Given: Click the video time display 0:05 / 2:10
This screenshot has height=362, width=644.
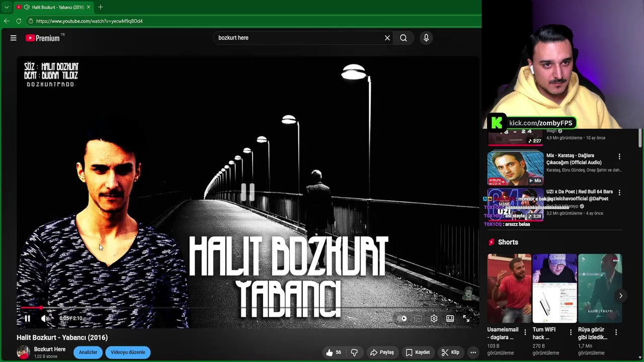Looking at the screenshot, I should [x=70, y=318].
